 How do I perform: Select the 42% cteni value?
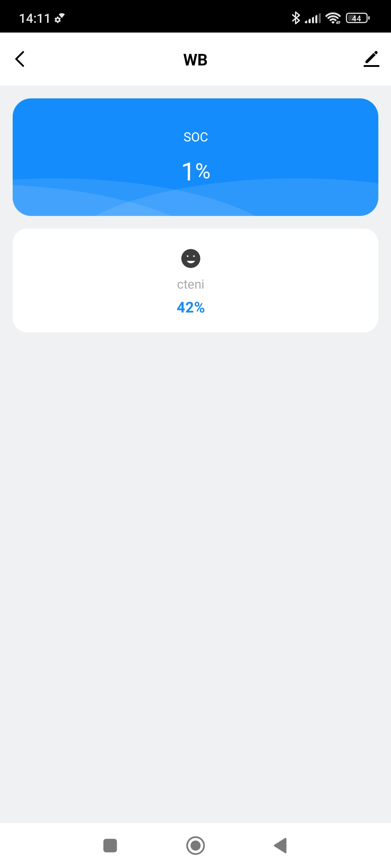point(191,307)
